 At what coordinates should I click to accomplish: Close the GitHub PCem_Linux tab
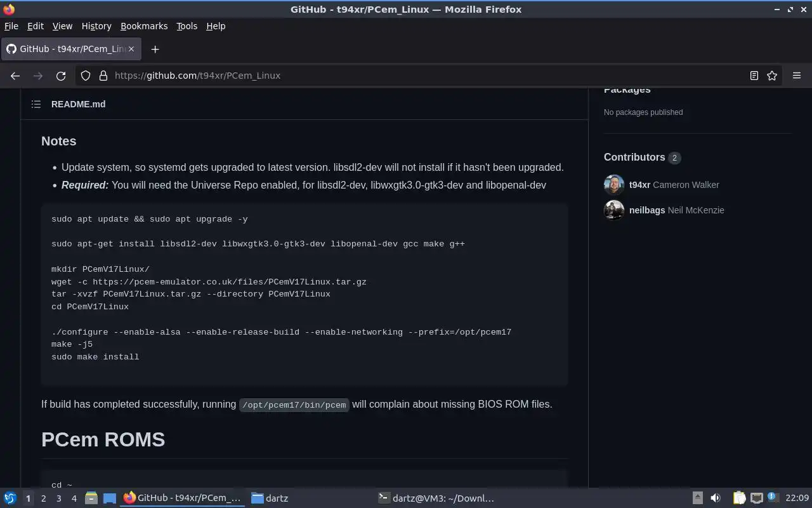pyautogui.click(x=131, y=49)
